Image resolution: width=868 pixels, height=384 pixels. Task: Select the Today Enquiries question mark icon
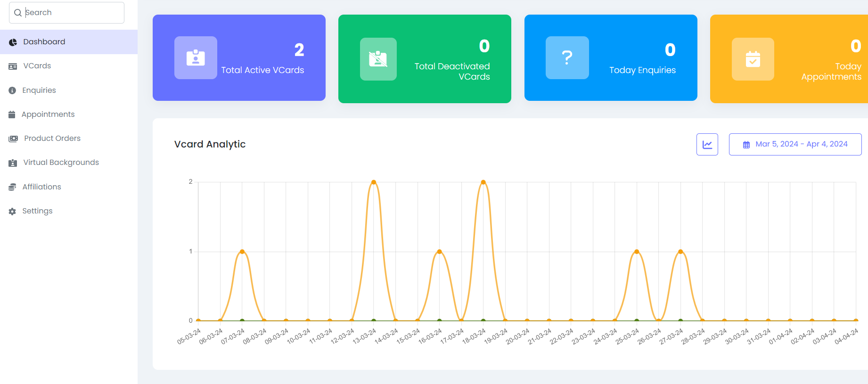click(x=567, y=57)
